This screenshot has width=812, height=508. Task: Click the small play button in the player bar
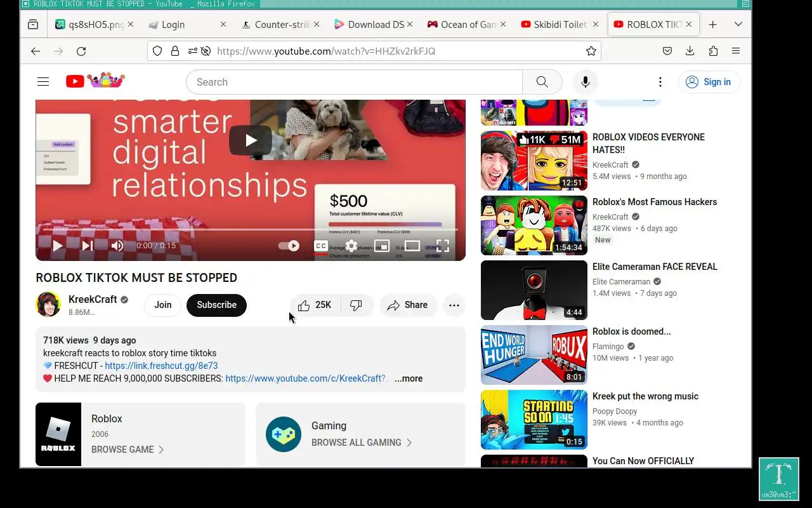tap(58, 246)
